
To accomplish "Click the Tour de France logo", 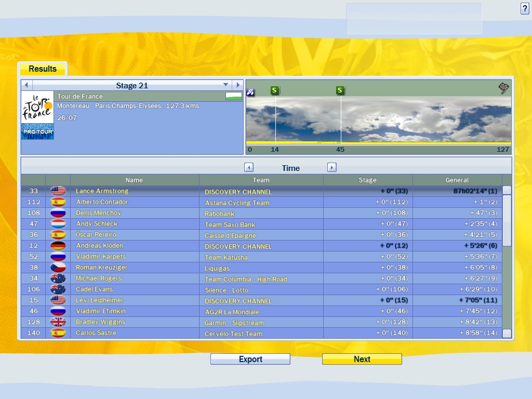I will (37, 108).
